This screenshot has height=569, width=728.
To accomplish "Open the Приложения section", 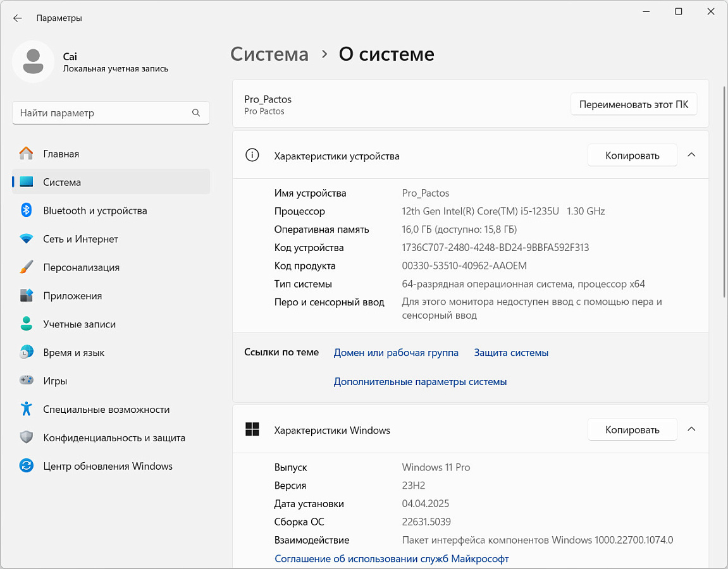I will [111, 296].
